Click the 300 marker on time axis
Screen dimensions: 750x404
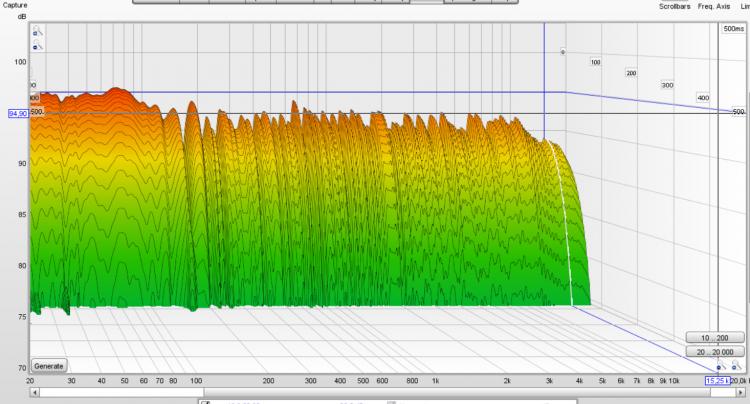[x=667, y=86]
